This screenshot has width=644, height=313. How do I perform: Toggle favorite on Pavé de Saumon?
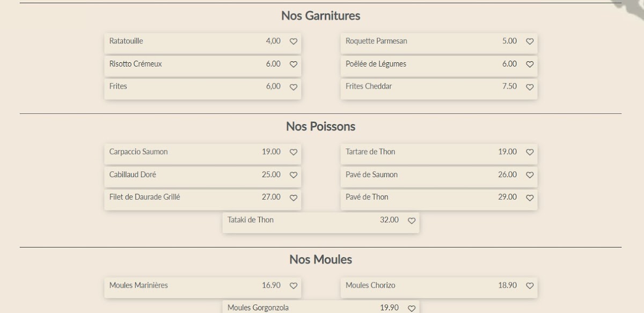[x=530, y=174]
